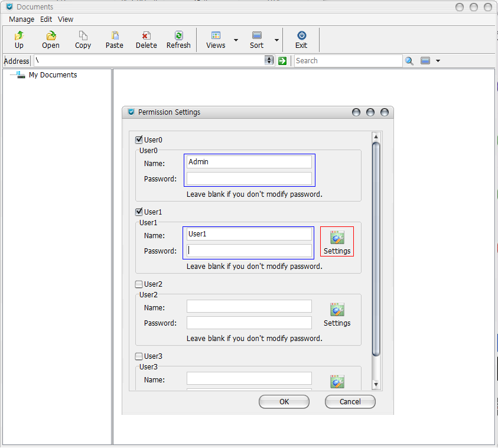The height and width of the screenshot is (448, 498).
Task: Click the Search input box
Action: click(x=348, y=61)
